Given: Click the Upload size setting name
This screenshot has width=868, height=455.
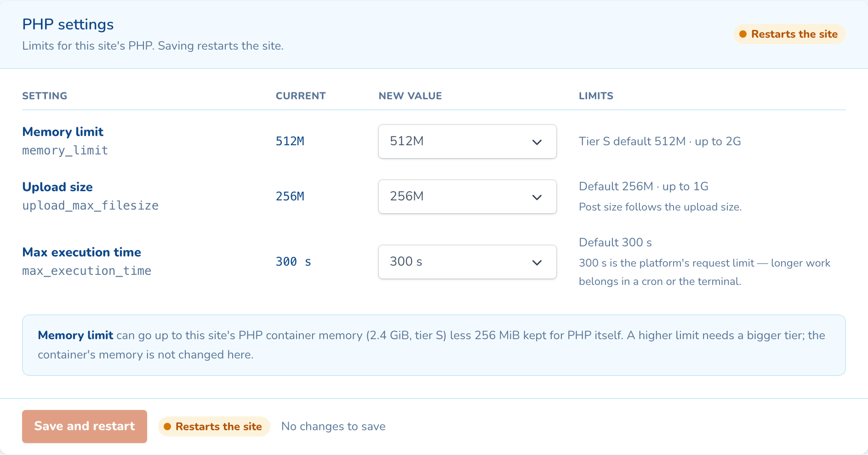Looking at the screenshot, I should point(57,187).
